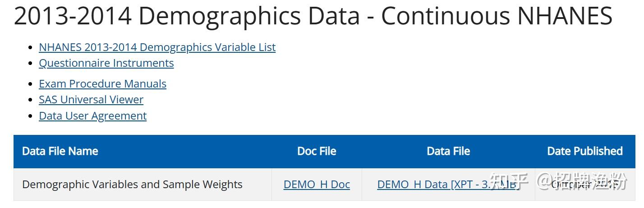
Task: Click the bullet beside SAS Universal Viewer
Action: click(x=31, y=100)
